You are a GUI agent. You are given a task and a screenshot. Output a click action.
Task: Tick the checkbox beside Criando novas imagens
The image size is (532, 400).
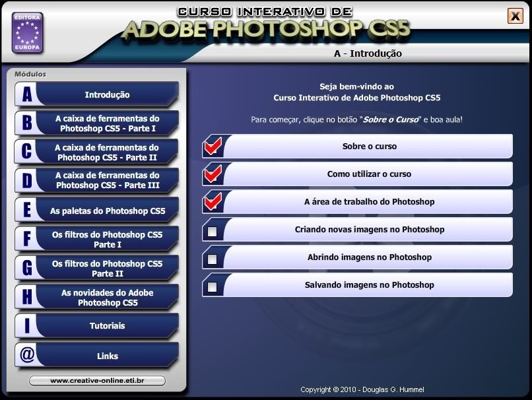point(213,232)
